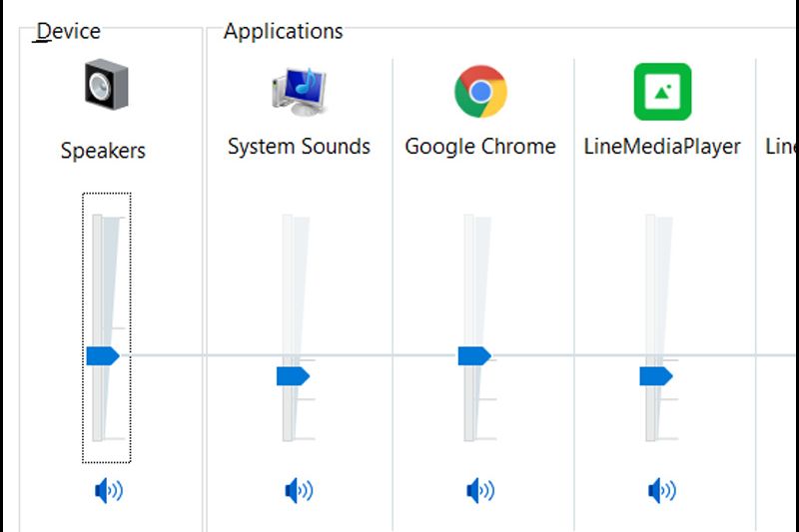Image resolution: width=799 pixels, height=532 pixels.
Task: Open the Device selection menu
Action: pyautogui.click(x=68, y=31)
